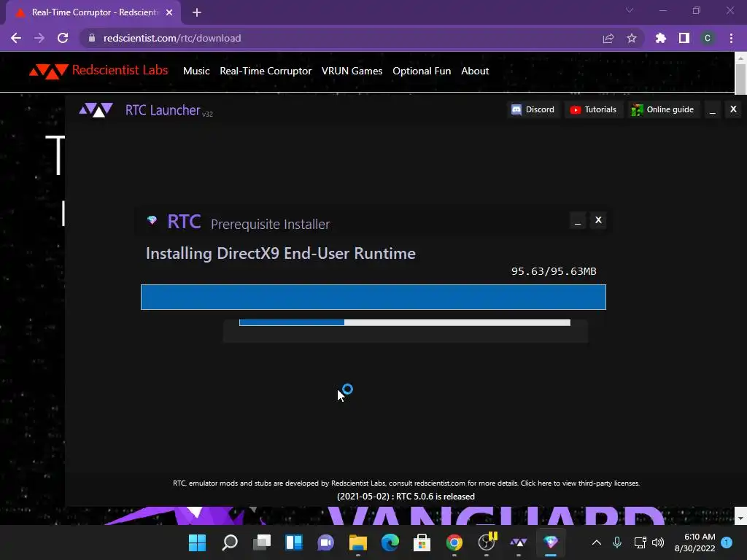This screenshot has width=747, height=560.
Task: Open the VRUN Games menu item
Action: point(352,71)
